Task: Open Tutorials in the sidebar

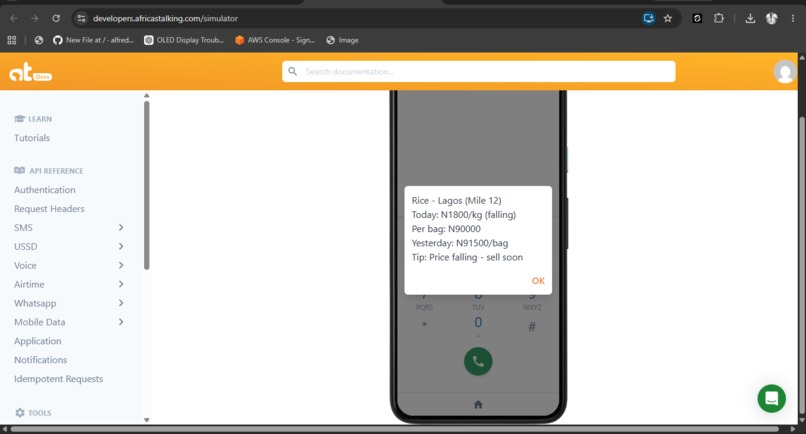Action: (32, 138)
